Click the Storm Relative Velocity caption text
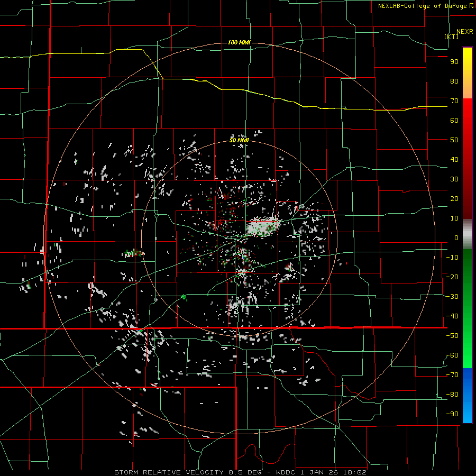 click(240, 472)
